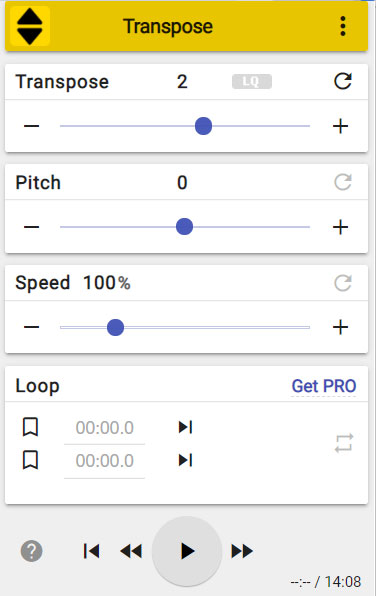Open the help question mark icon
Image resolution: width=376 pixels, height=596 pixels.
[x=32, y=551]
